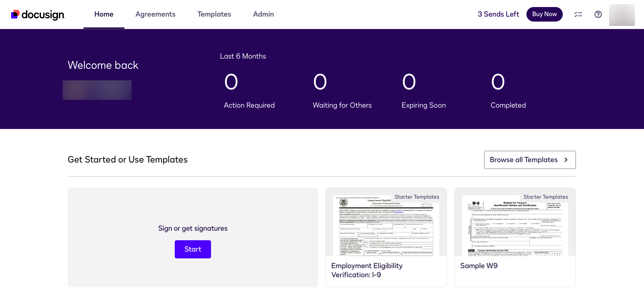Select the Sample W9 template card

coord(479,265)
